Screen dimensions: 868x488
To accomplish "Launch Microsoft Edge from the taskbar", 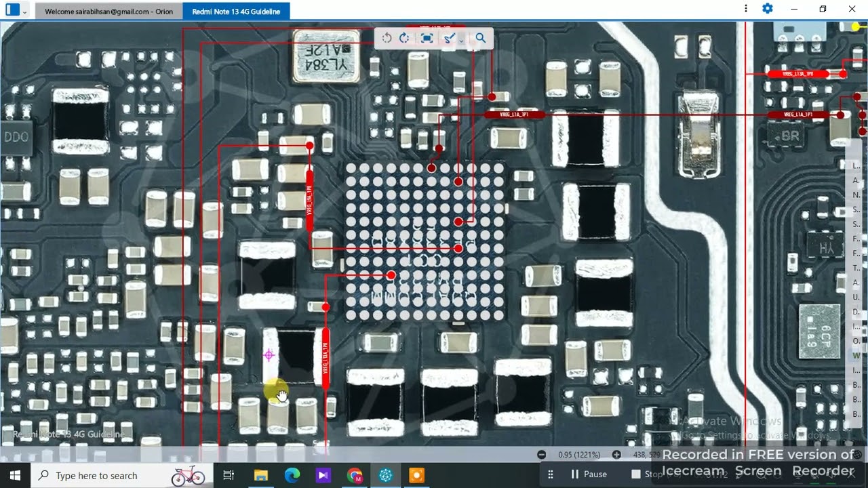I will (292, 475).
